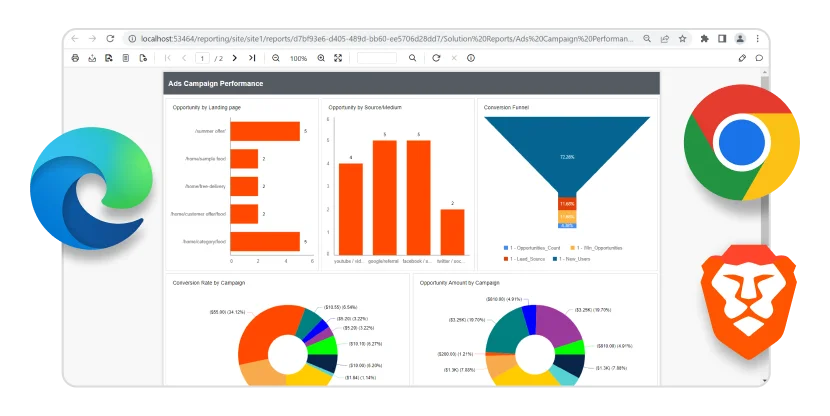Click the purple slice in Opportunity Amount pie
The width and height of the screenshot is (830, 416).
point(560,325)
